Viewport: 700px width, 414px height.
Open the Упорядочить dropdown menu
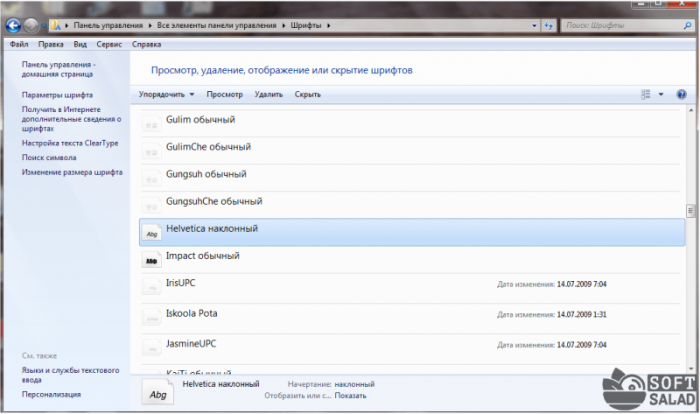(166, 94)
